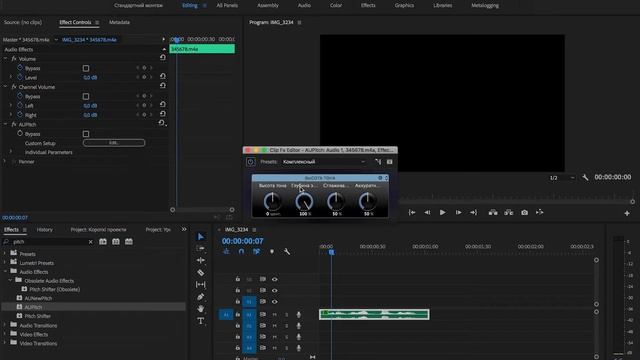The height and width of the screenshot is (360, 640).
Task: Toggle voice-over record on track A1
Action: click(299, 315)
